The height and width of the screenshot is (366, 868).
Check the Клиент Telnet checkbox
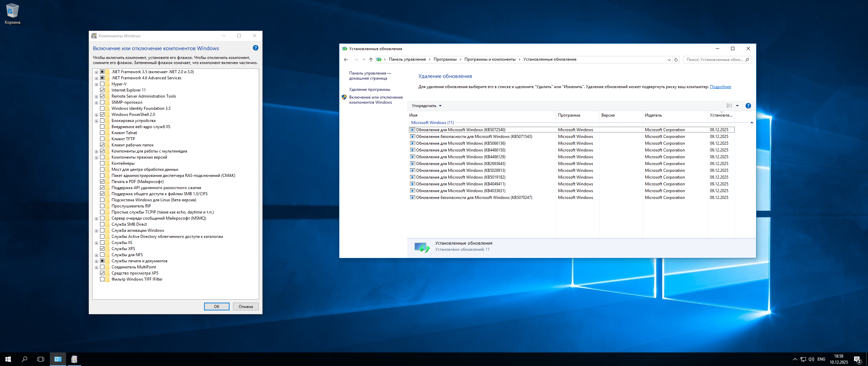tap(102, 133)
